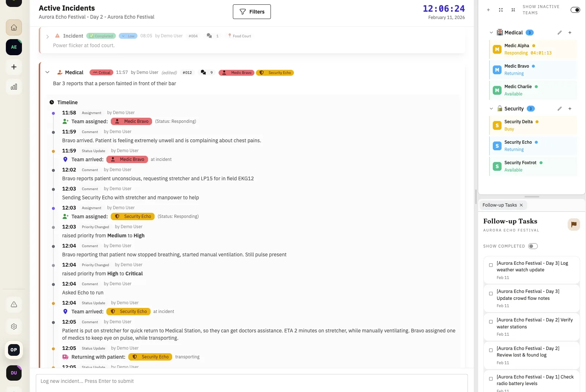
Task: Open the Filters button
Action: [252, 11]
